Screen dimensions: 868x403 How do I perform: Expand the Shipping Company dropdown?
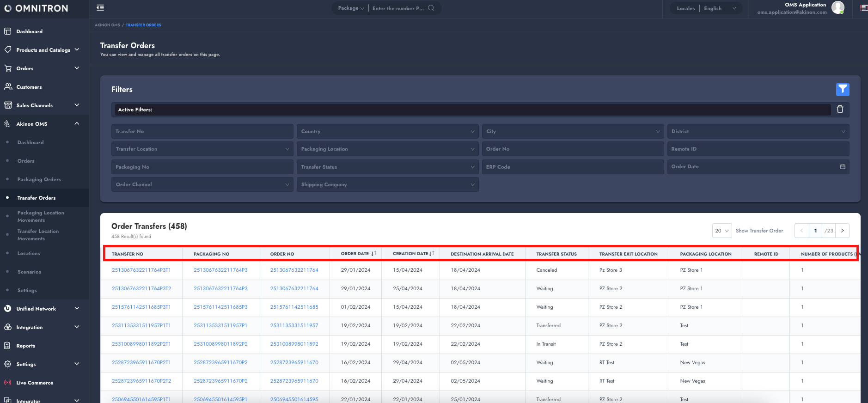tap(387, 184)
